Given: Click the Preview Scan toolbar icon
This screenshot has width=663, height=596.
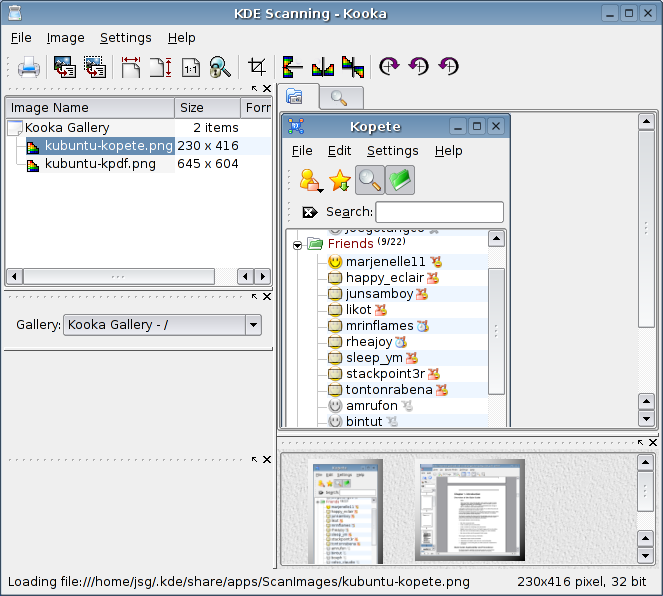Looking at the screenshot, I should click(x=65, y=67).
